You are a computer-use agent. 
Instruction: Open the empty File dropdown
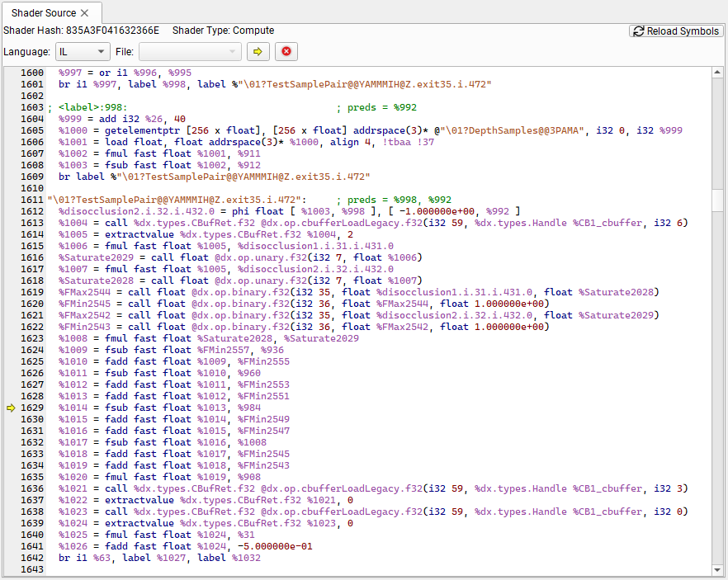[x=190, y=50]
